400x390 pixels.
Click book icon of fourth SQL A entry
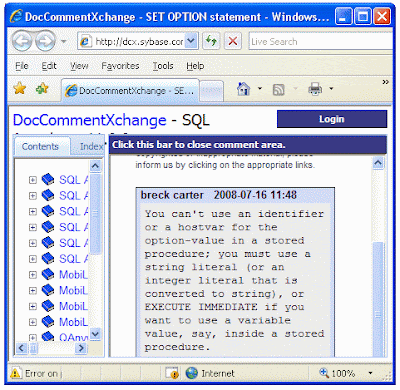click(48, 227)
